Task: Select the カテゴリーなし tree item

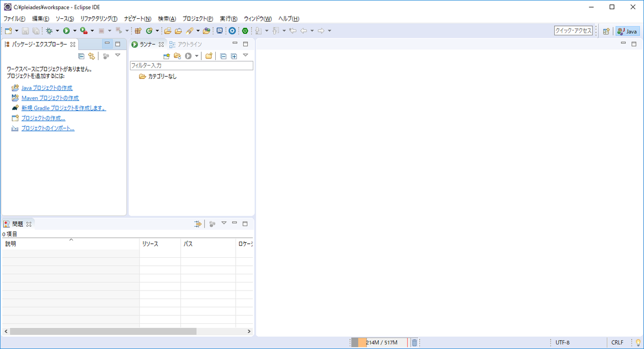Action: pos(158,76)
